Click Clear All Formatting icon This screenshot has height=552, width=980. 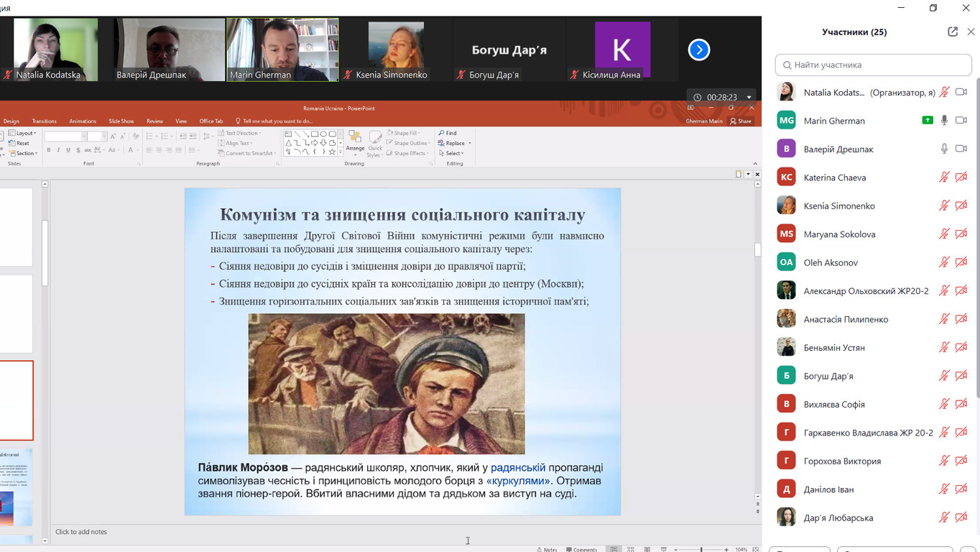(136, 137)
